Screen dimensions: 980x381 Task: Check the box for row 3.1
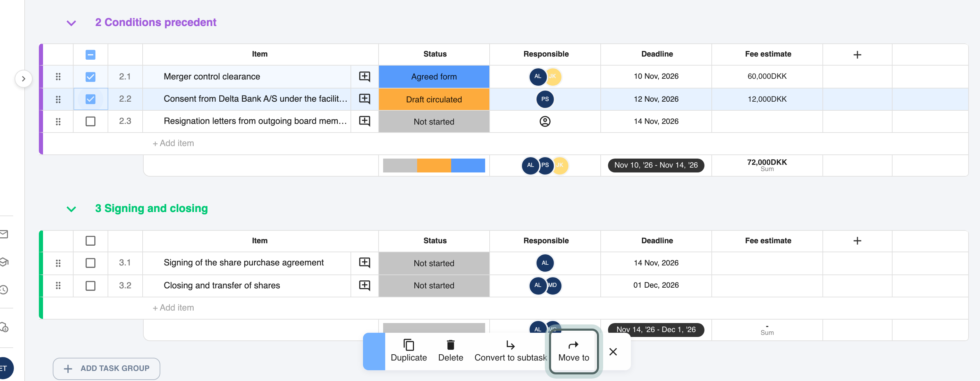pyautogui.click(x=91, y=263)
